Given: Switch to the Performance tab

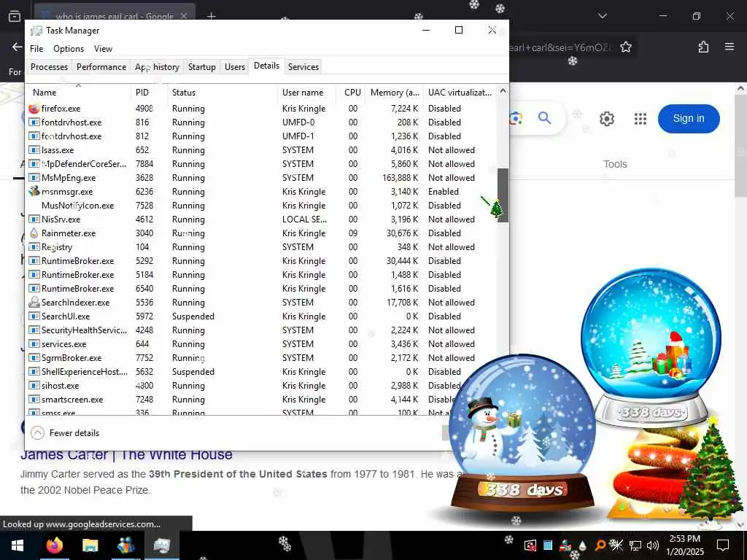Looking at the screenshot, I should pos(101,66).
